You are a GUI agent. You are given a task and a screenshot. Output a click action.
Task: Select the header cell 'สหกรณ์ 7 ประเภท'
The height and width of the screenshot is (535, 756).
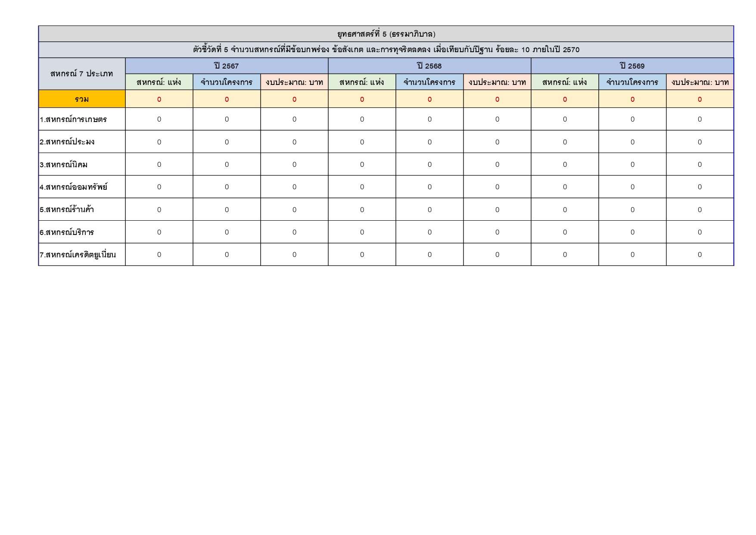(x=82, y=74)
